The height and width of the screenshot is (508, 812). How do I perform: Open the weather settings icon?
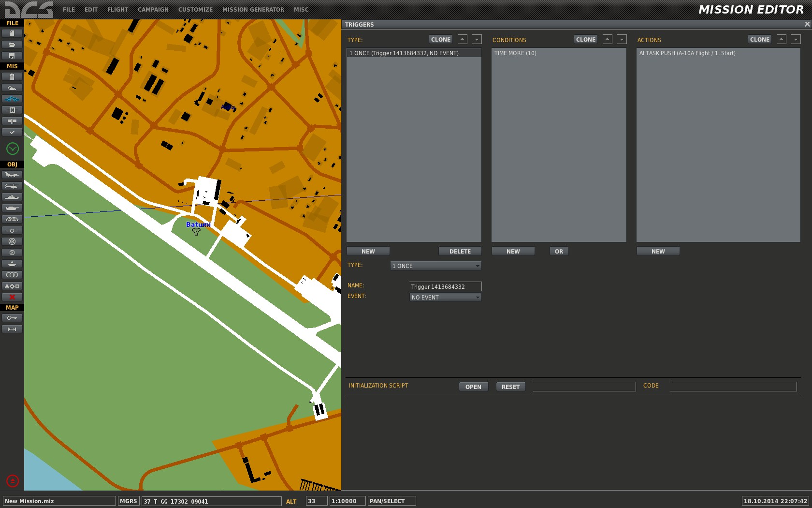[12, 88]
